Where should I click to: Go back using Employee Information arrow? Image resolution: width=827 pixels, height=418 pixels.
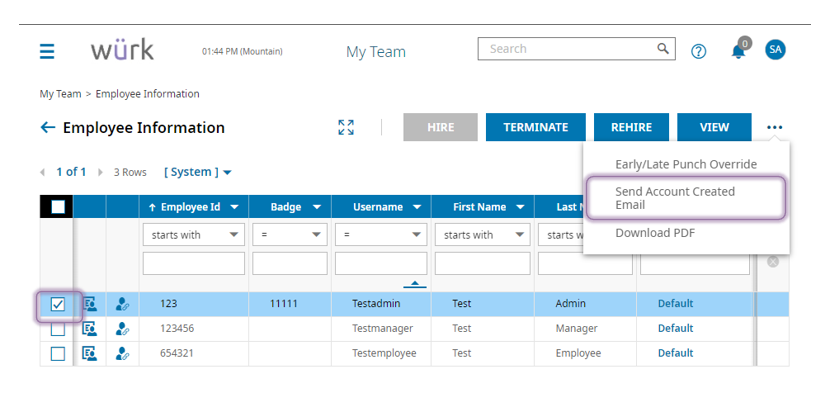pyautogui.click(x=47, y=127)
